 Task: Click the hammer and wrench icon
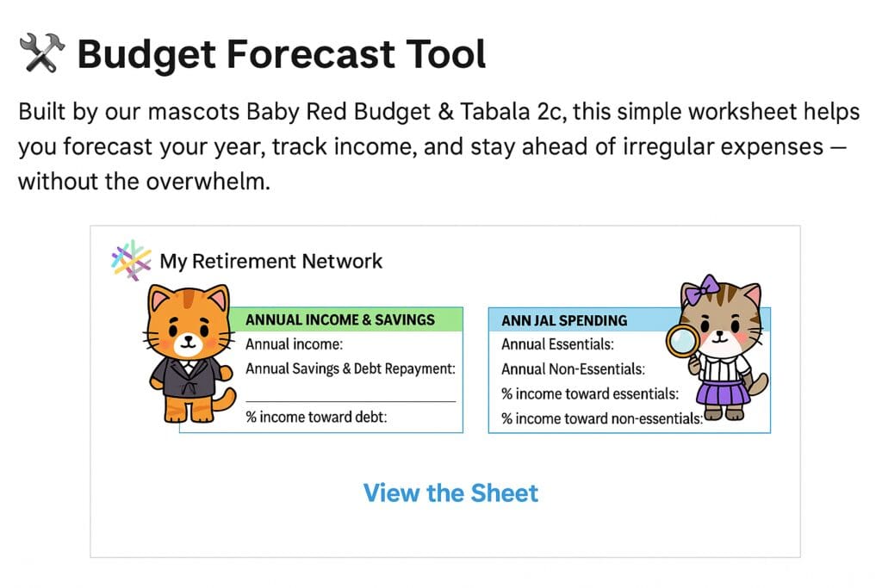pos(42,53)
